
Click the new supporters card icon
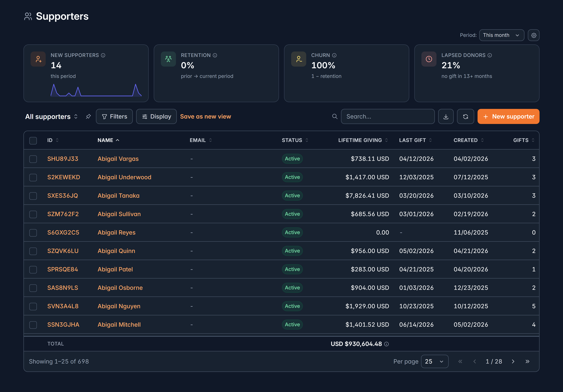38,59
